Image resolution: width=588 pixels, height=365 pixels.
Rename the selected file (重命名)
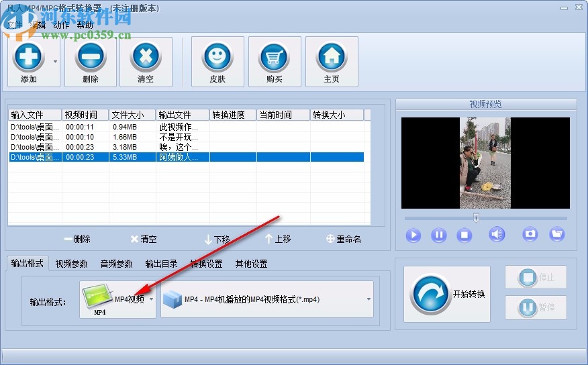[x=344, y=239]
